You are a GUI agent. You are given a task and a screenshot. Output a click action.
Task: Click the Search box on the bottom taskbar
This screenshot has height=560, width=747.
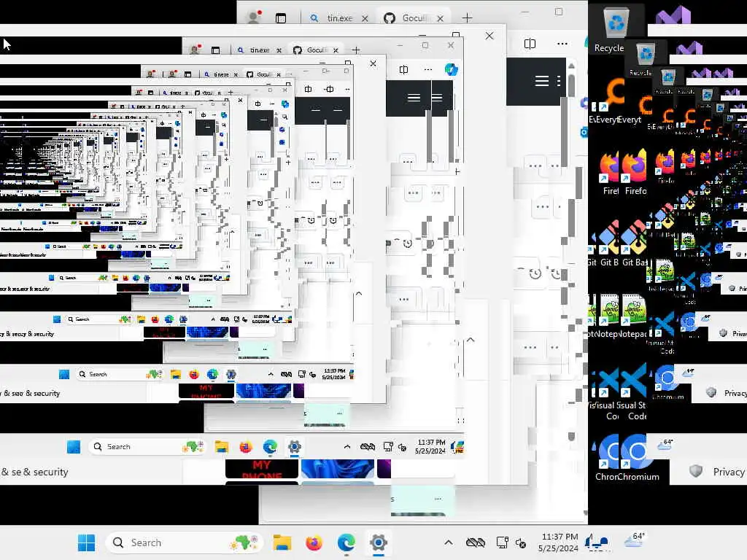(186, 542)
